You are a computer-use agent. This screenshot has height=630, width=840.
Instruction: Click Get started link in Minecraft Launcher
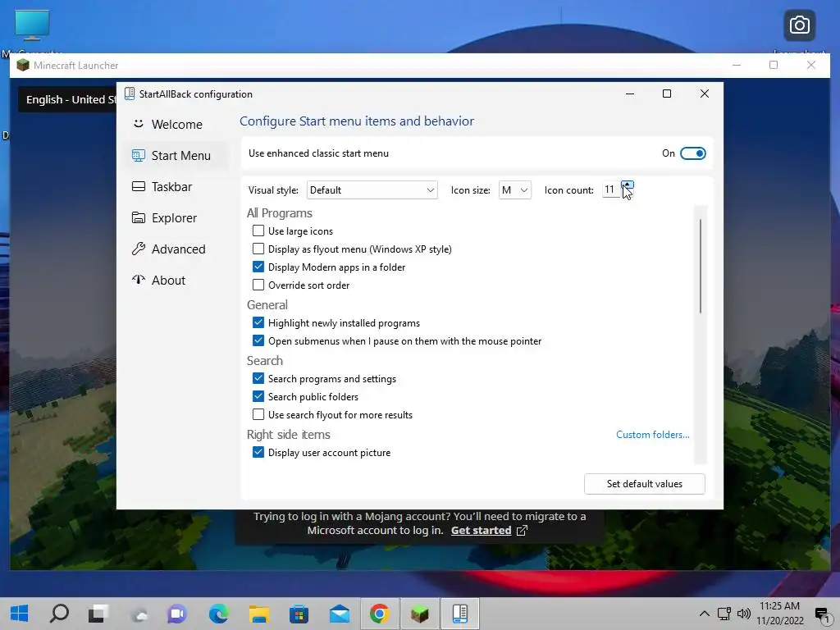tap(481, 531)
